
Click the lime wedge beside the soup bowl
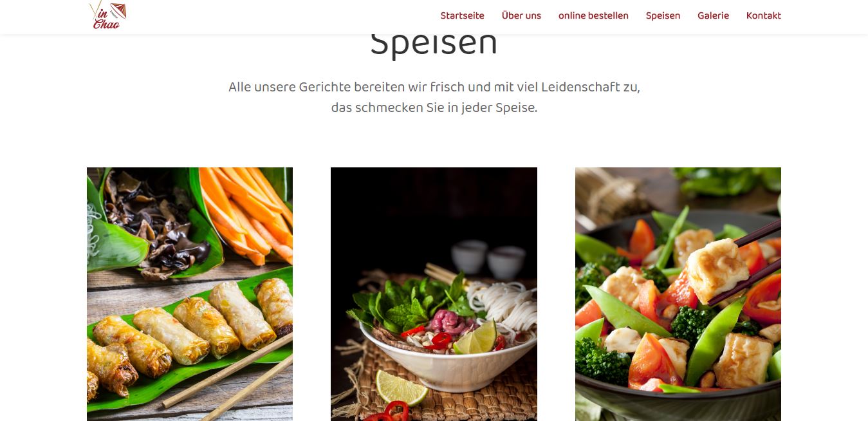(x=402, y=388)
